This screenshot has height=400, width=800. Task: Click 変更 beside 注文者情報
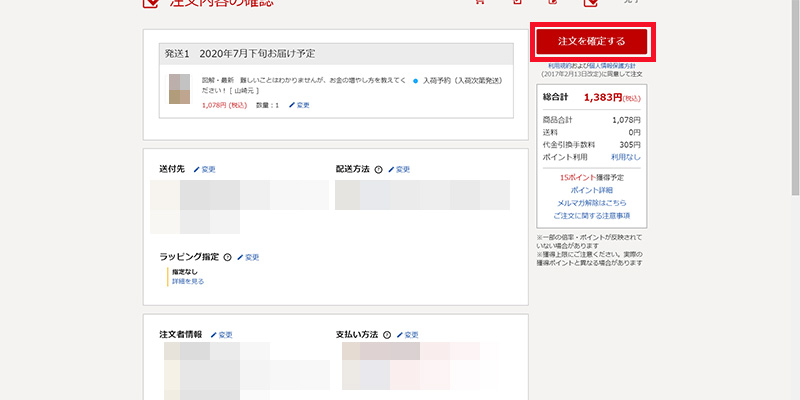tap(221, 335)
